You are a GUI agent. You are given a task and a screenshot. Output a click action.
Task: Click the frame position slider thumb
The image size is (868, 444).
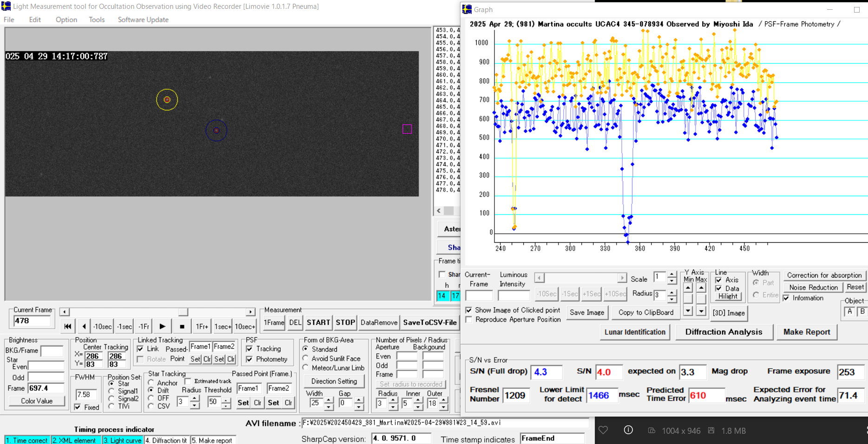184,312
